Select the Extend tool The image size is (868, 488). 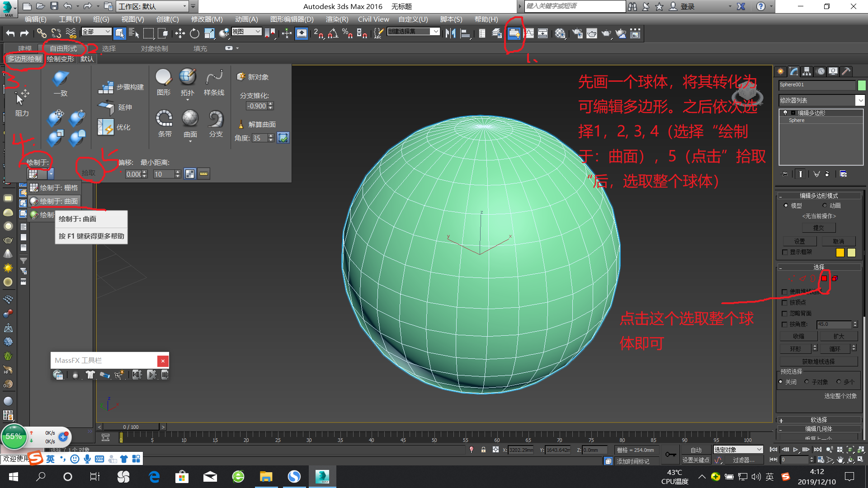tap(115, 107)
